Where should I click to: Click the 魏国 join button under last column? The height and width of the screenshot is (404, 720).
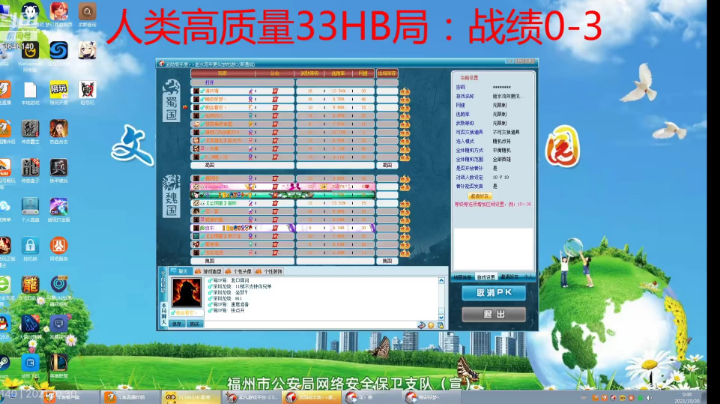tap(387, 261)
